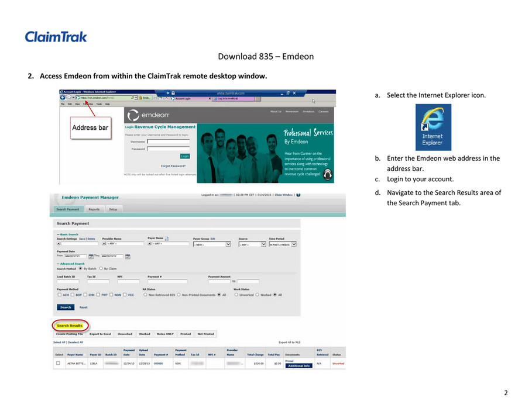Open the Thru date calendar picker icon
Screen dimensions: 532x411
tap(128, 257)
